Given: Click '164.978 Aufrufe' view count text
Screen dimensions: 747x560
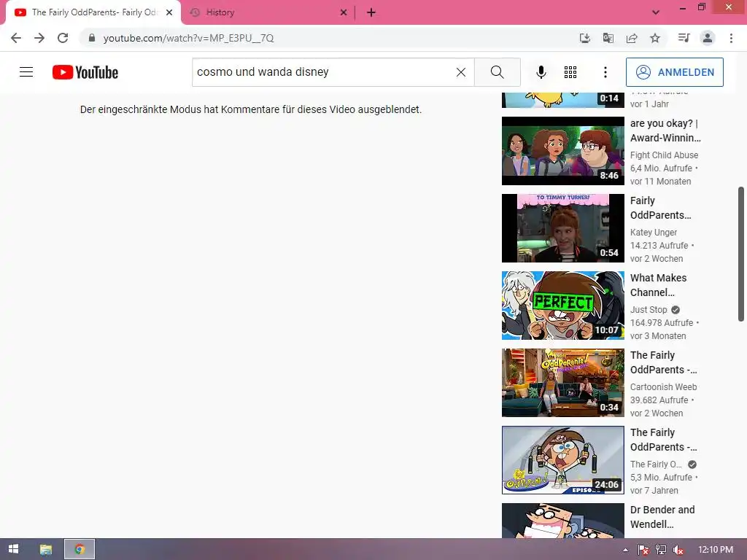Looking at the screenshot, I should [x=661, y=323].
